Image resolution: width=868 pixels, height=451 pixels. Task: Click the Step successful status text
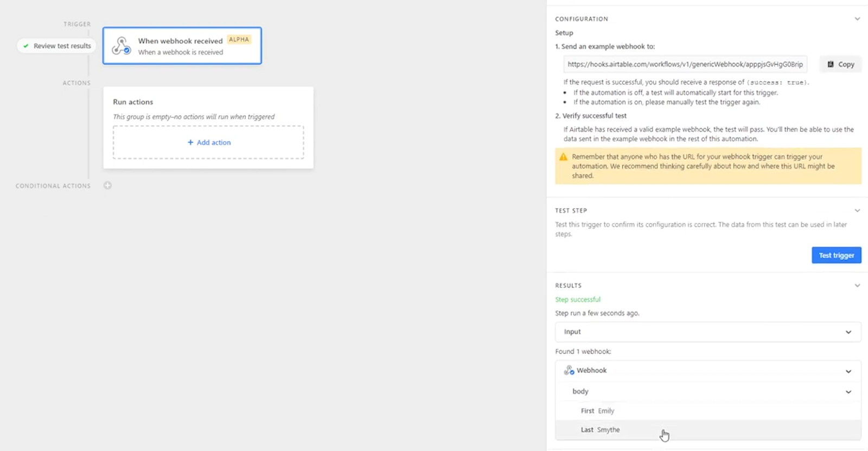click(578, 300)
